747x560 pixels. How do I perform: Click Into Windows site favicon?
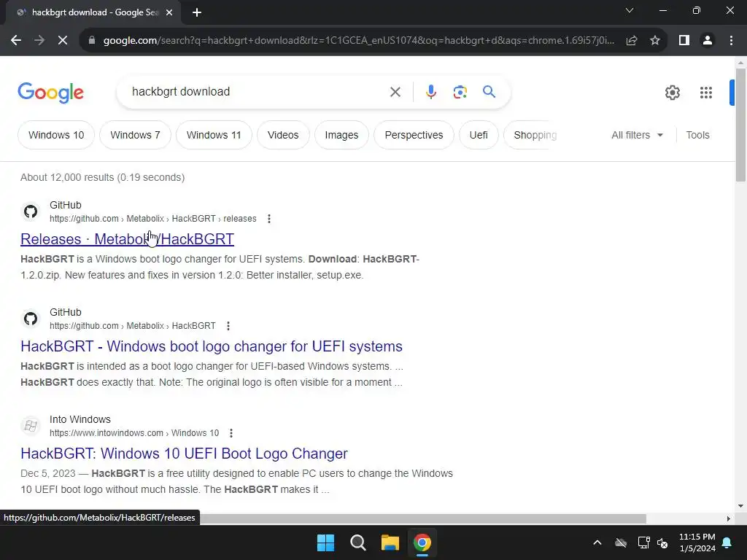click(31, 426)
